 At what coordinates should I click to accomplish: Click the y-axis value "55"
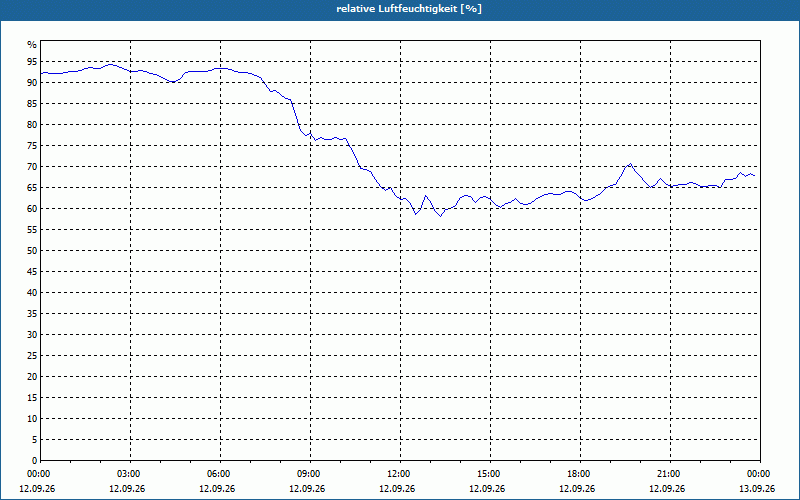[x=32, y=230]
